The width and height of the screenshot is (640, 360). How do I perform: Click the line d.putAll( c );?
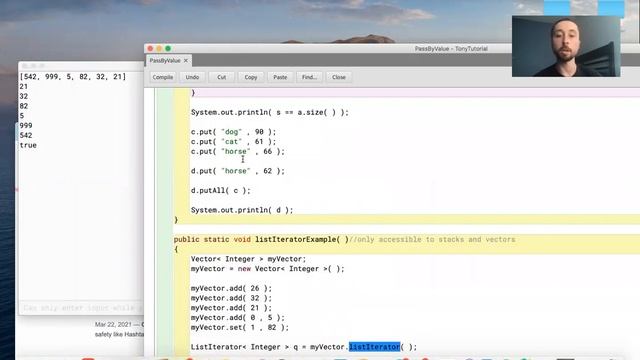[220, 191]
